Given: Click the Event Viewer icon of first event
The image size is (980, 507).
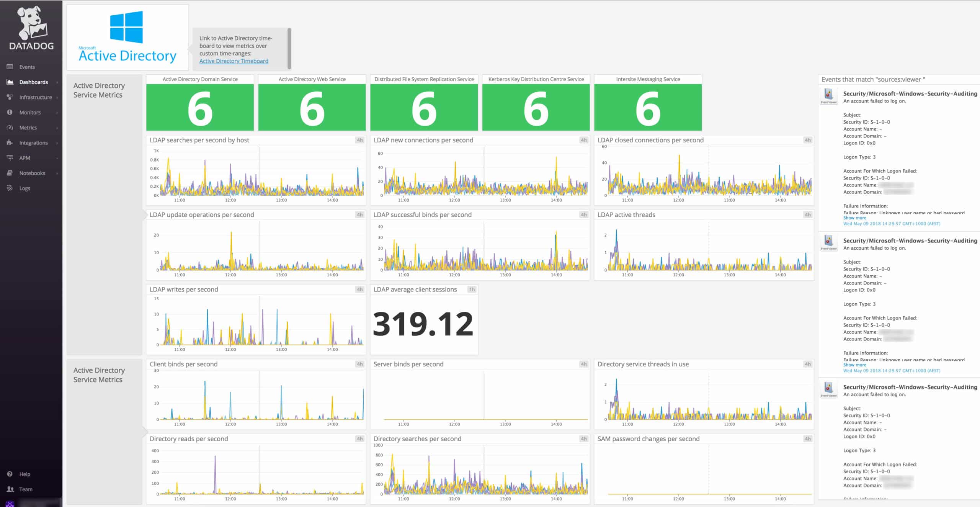Looking at the screenshot, I should point(828,96).
